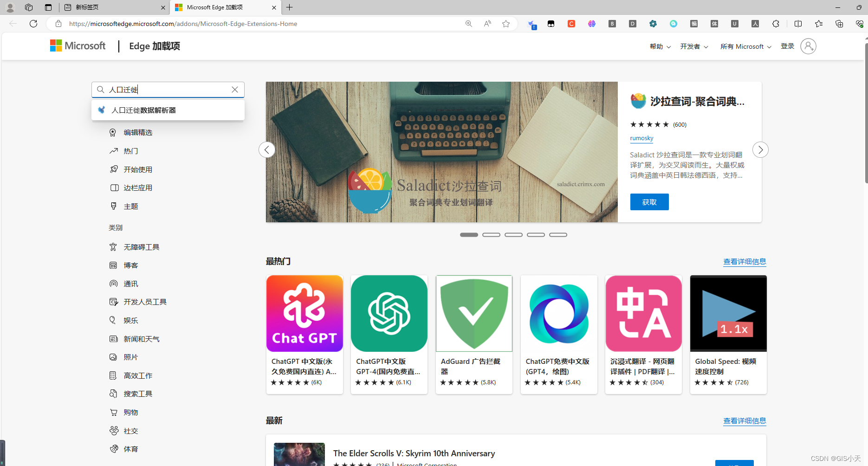Click the Microsoft logo
The height and width of the screenshot is (466, 868).
pyautogui.click(x=78, y=45)
